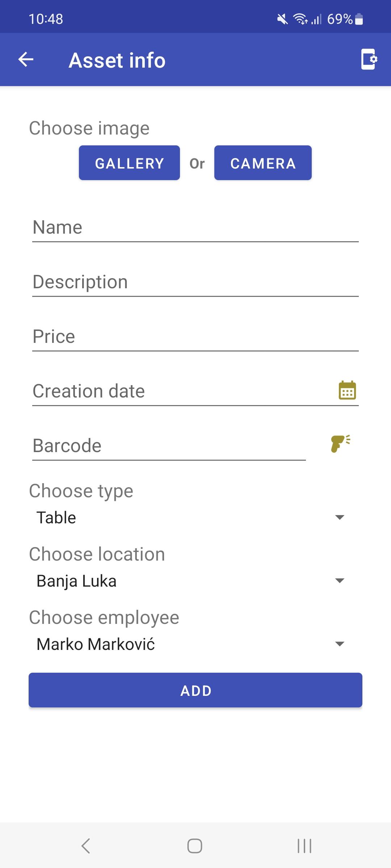
Task: Expand the Choose type dropdown showing Table
Action: [x=190, y=517]
